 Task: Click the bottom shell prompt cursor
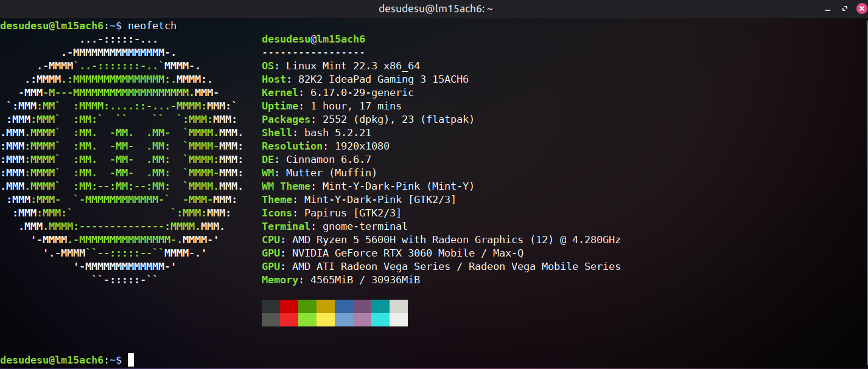click(x=131, y=360)
